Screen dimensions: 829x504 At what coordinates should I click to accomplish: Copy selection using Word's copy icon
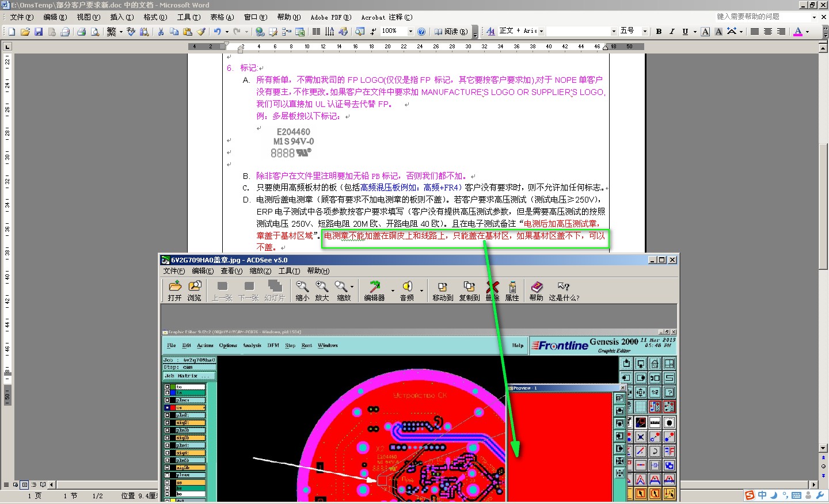(174, 32)
